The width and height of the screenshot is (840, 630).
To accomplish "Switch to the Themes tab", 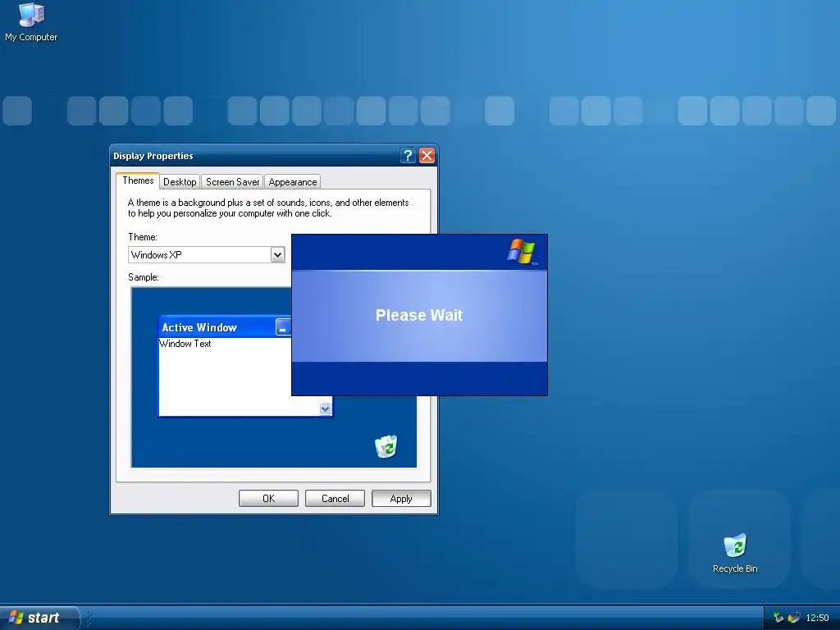I will point(138,180).
